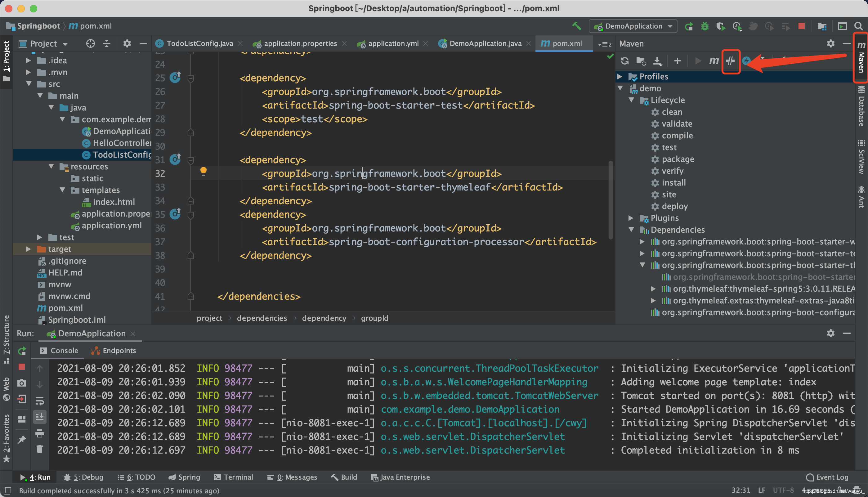Start debugging with the bug icon
Screen dimensions: 868x497
[x=705, y=26]
